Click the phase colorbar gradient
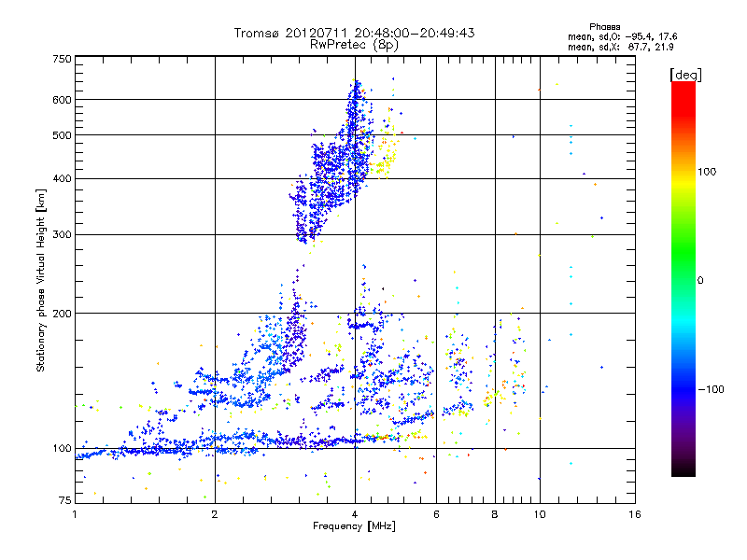The width and height of the screenshot is (747, 560). (x=684, y=279)
